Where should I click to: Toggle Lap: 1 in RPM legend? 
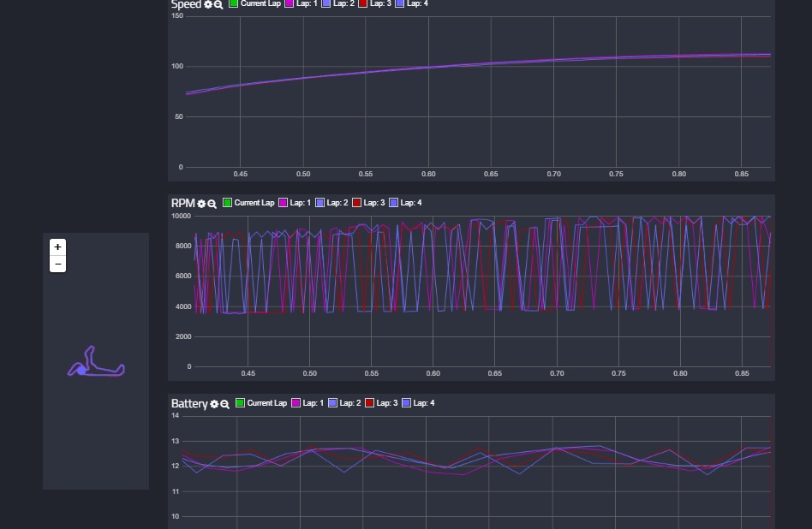[x=295, y=202]
